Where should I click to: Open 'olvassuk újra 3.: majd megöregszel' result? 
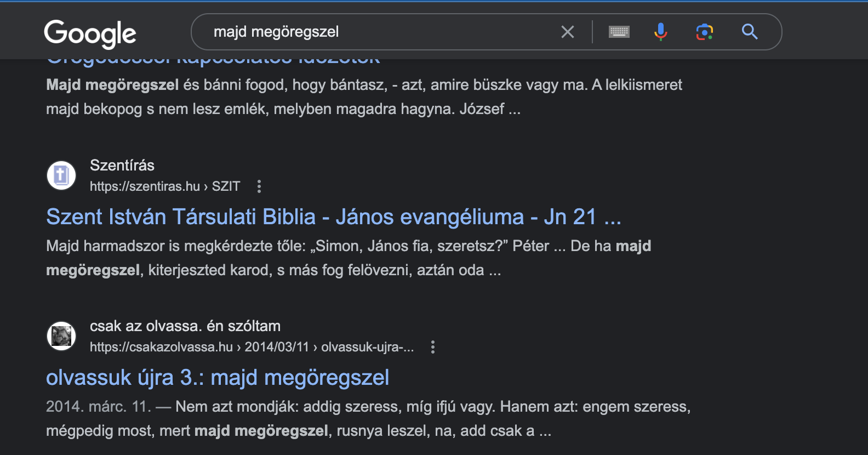tap(218, 378)
